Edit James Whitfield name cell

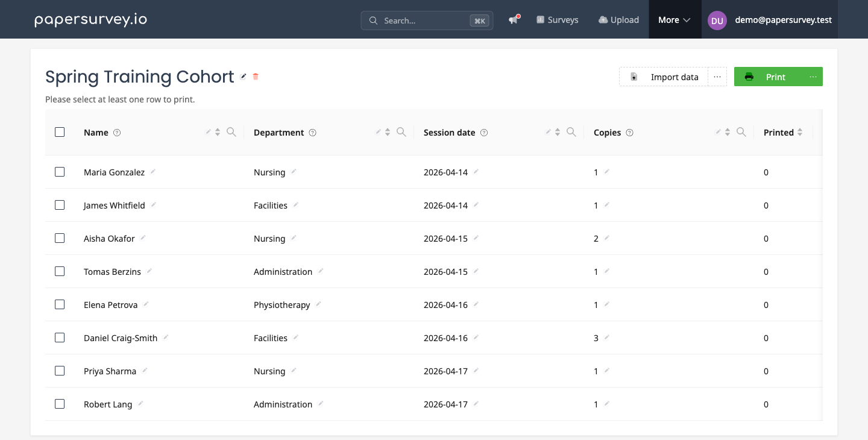click(x=153, y=204)
